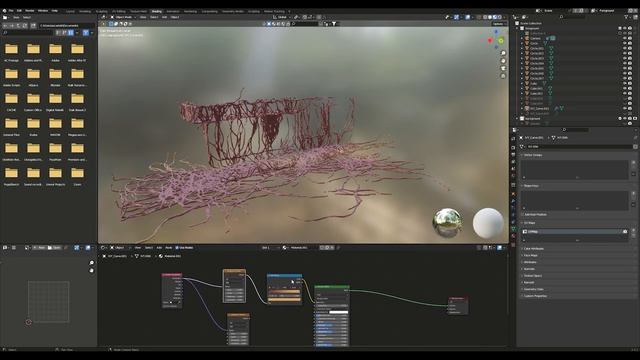Screen dimensions: 640x360
Task: Open the Texture properties tab
Action: click(513, 244)
